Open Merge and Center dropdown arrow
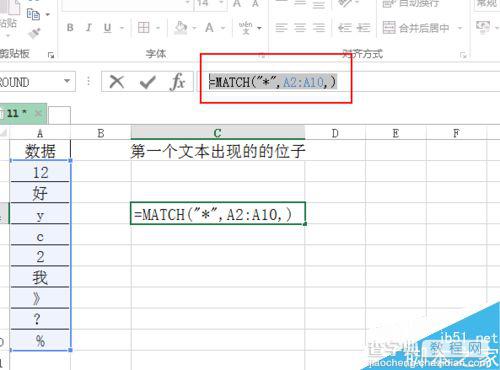 (460, 28)
